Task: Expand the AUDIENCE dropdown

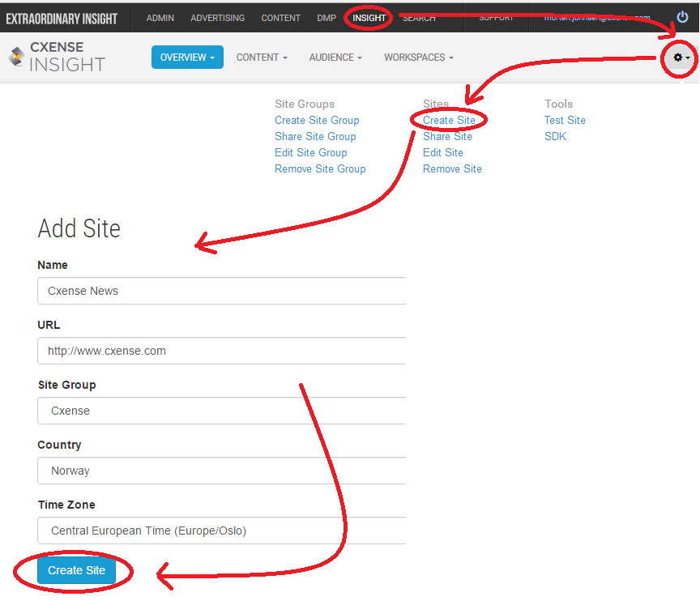Action: coord(335,58)
